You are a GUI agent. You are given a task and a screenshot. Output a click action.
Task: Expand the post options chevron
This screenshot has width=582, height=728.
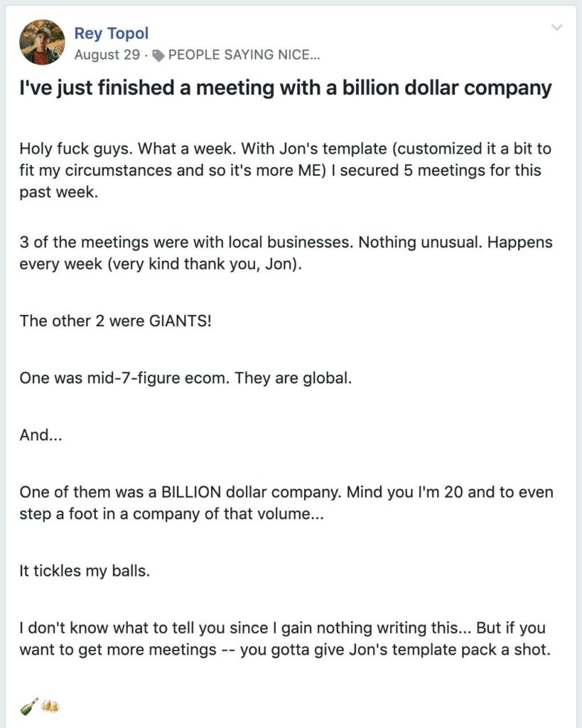point(556,28)
